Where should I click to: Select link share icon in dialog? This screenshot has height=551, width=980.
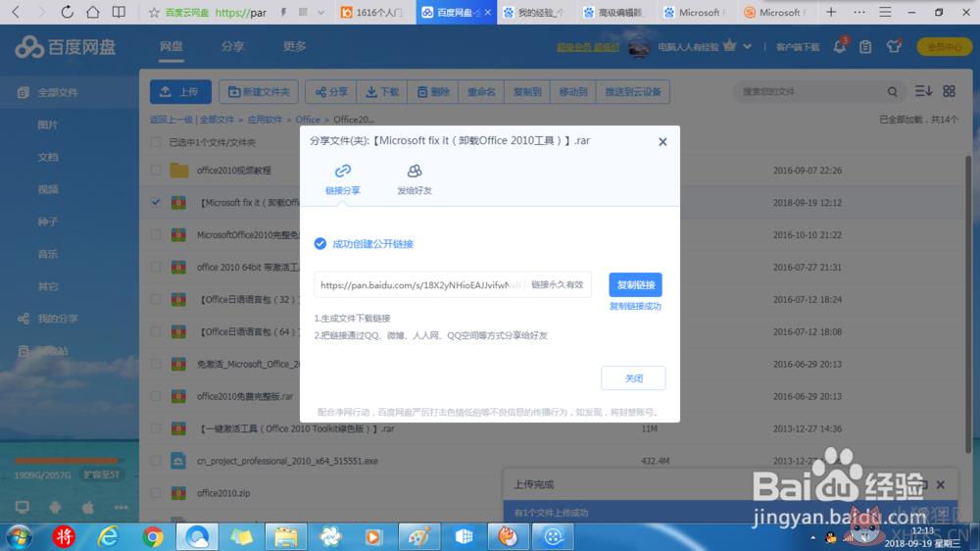(342, 171)
